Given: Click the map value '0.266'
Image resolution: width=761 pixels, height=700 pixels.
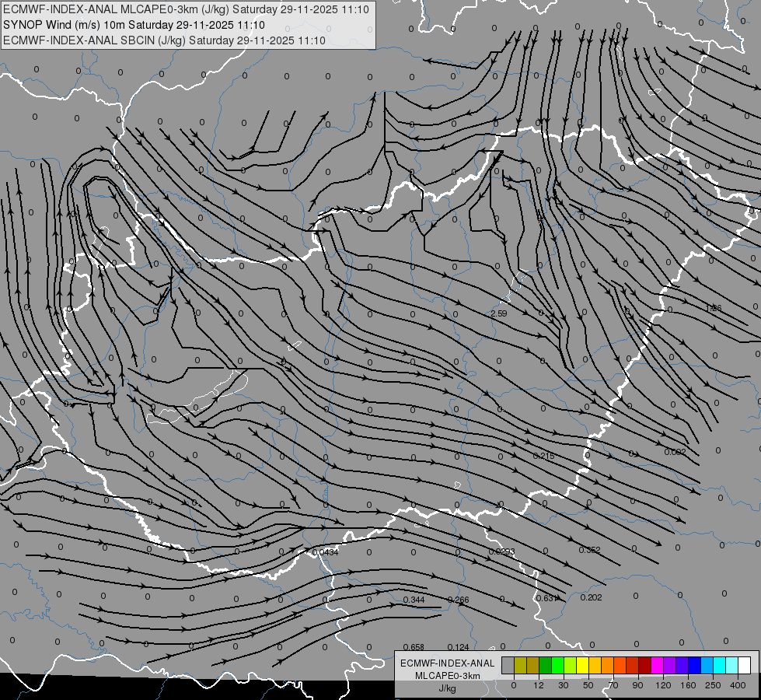Looking at the screenshot, I should pos(458,600).
